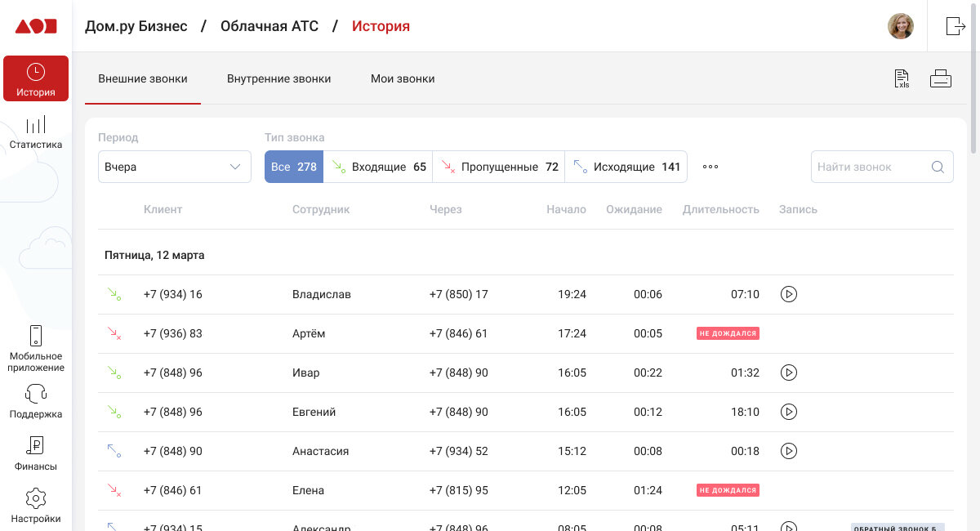Click the logout icon

(955, 26)
